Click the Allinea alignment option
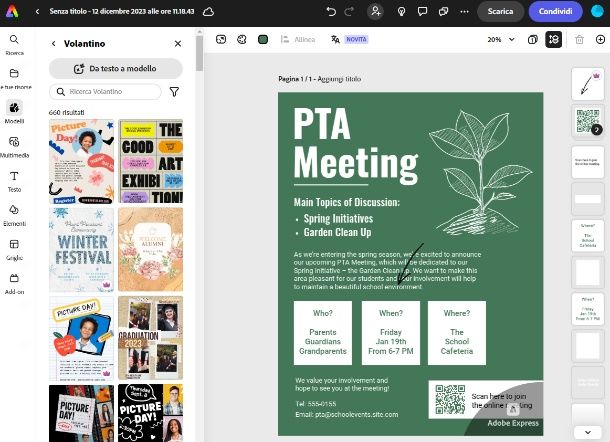This screenshot has height=442, width=610. pyautogui.click(x=298, y=39)
